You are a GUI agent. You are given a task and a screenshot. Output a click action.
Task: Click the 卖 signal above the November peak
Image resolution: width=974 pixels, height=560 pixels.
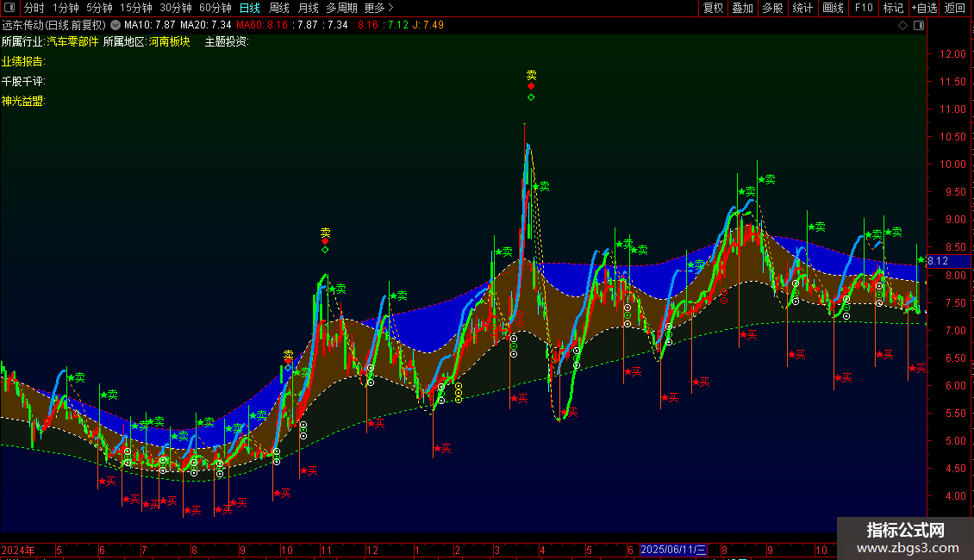(x=326, y=233)
